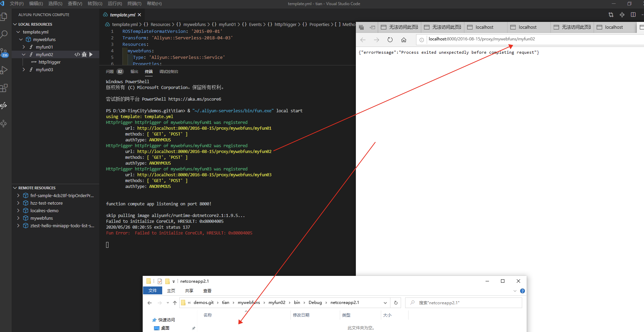Switch to the 输出 panel tab
The image size is (644, 332).
point(134,72)
